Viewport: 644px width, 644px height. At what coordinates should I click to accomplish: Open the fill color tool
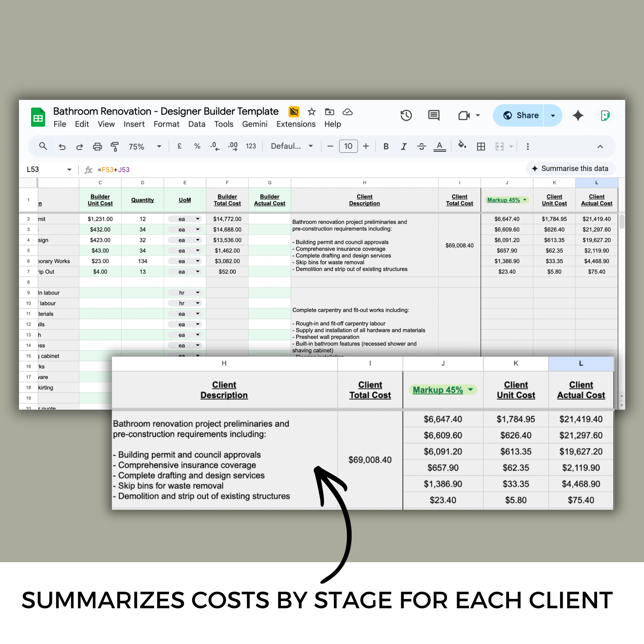[x=462, y=147]
